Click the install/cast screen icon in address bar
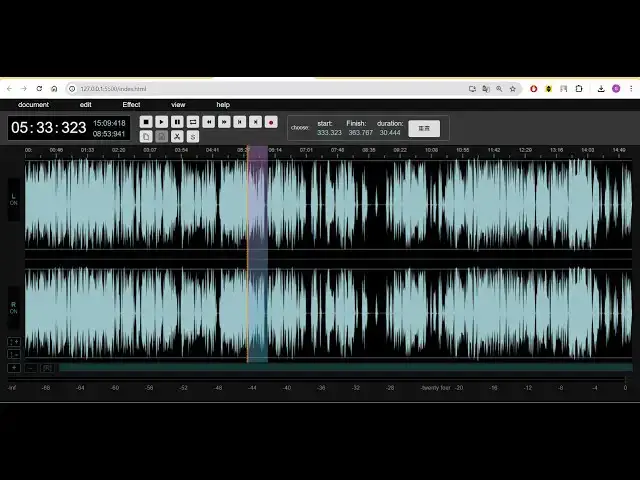640x480 pixels. click(472, 89)
